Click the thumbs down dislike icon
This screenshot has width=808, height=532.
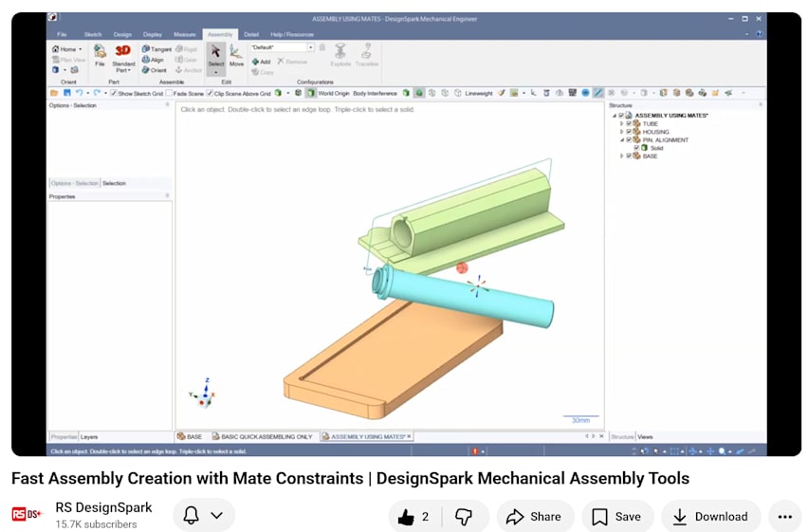pos(463,517)
